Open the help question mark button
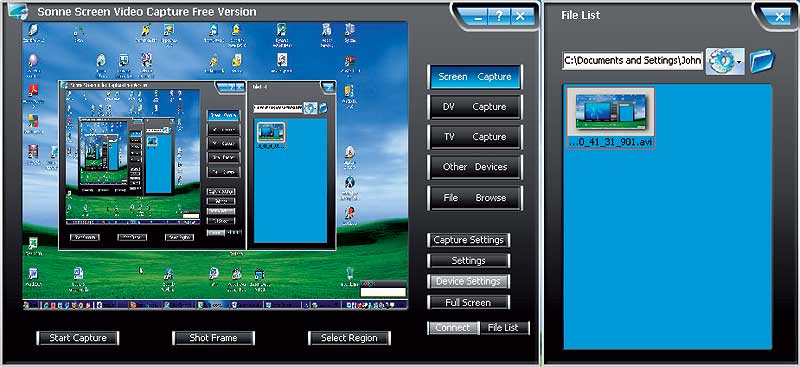The image size is (800, 367). point(498,16)
